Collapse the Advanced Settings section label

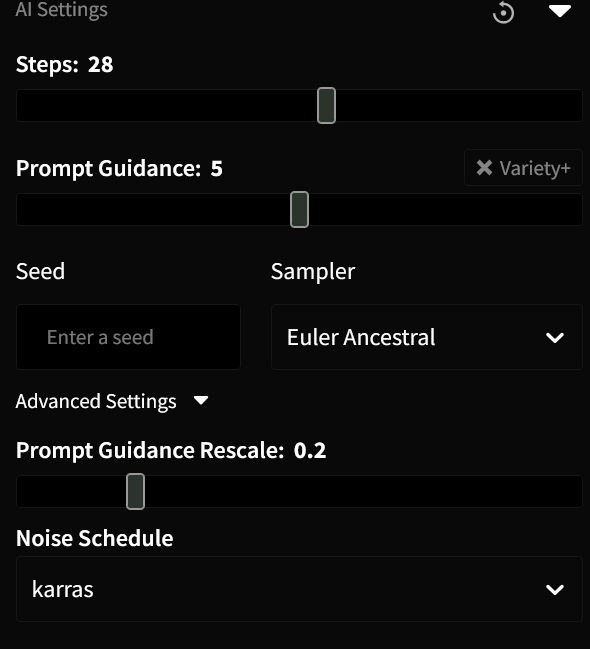(x=96, y=401)
